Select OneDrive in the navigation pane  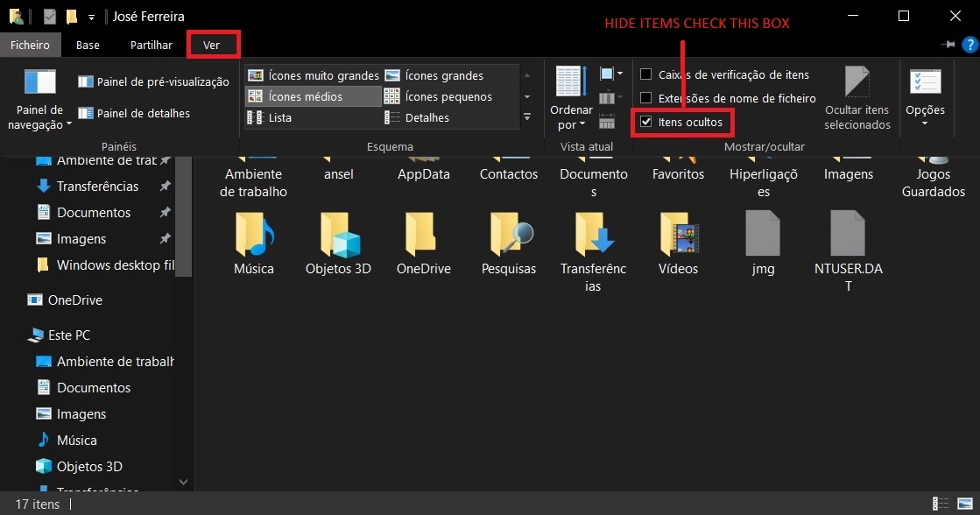74,300
